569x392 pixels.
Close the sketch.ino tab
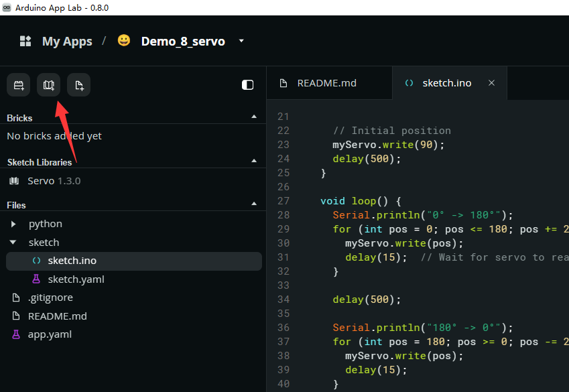(x=492, y=83)
